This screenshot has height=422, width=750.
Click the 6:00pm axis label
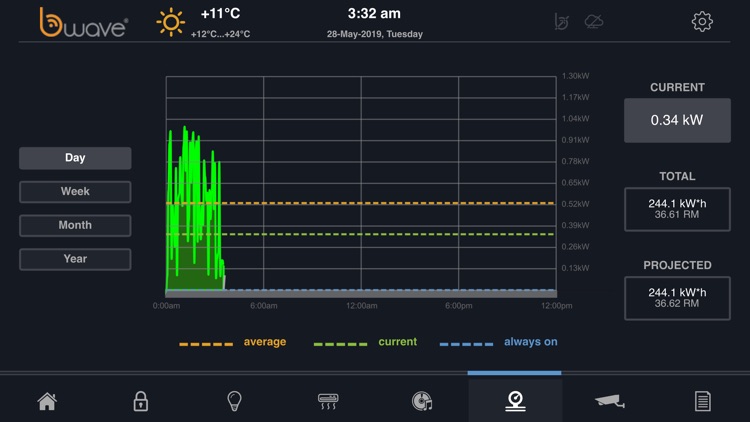(x=459, y=306)
